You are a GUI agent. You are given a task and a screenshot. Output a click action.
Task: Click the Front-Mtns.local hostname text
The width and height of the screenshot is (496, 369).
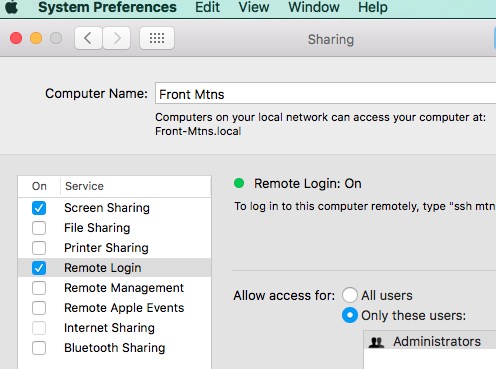tap(198, 131)
